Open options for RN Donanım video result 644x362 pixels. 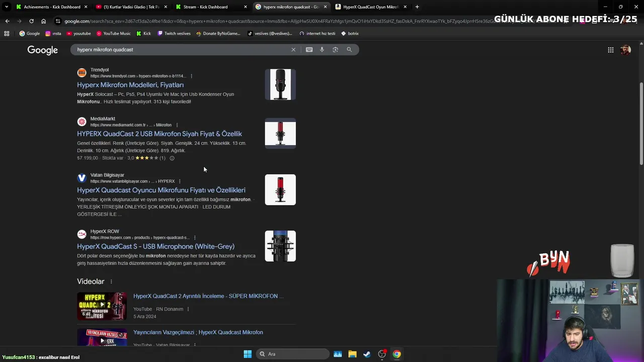(x=188, y=309)
